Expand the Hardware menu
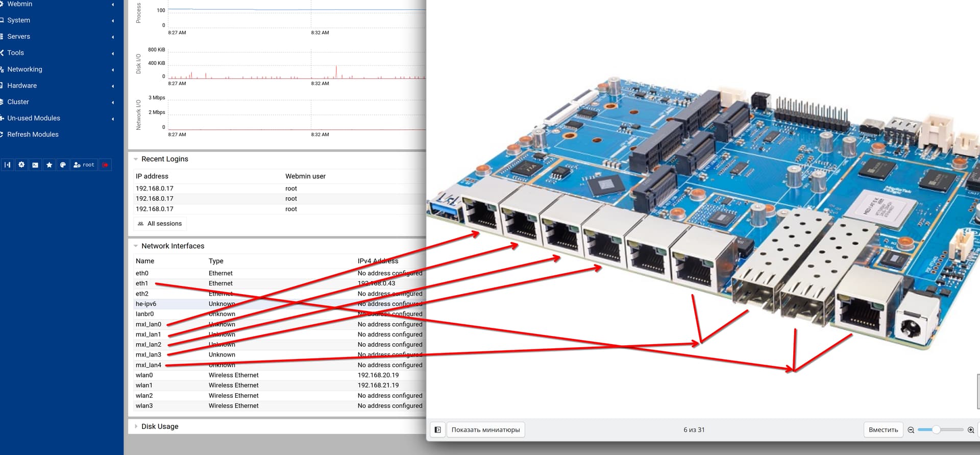 pyautogui.click(x=22, y=86)
